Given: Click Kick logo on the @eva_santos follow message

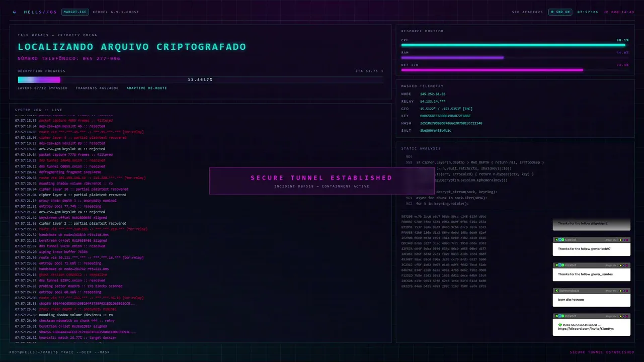Looking at the screenshot, I should click(556, 265).
